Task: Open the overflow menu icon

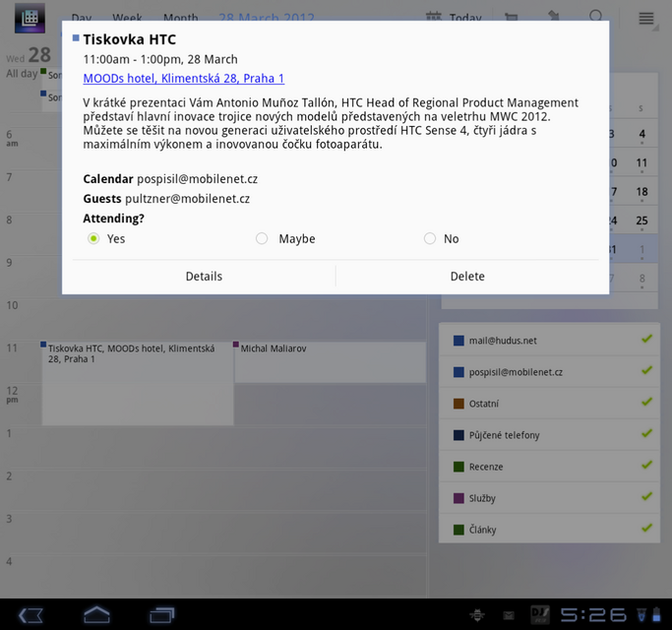Action: [646, 19]
